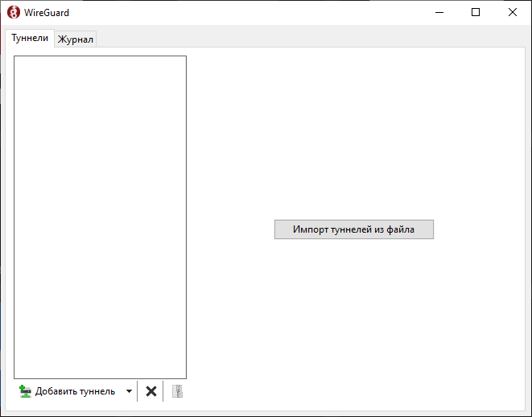The width and height of the screenshot is (532, 417).
Task: Click the separator between X and zip icon
Action: 163,391
